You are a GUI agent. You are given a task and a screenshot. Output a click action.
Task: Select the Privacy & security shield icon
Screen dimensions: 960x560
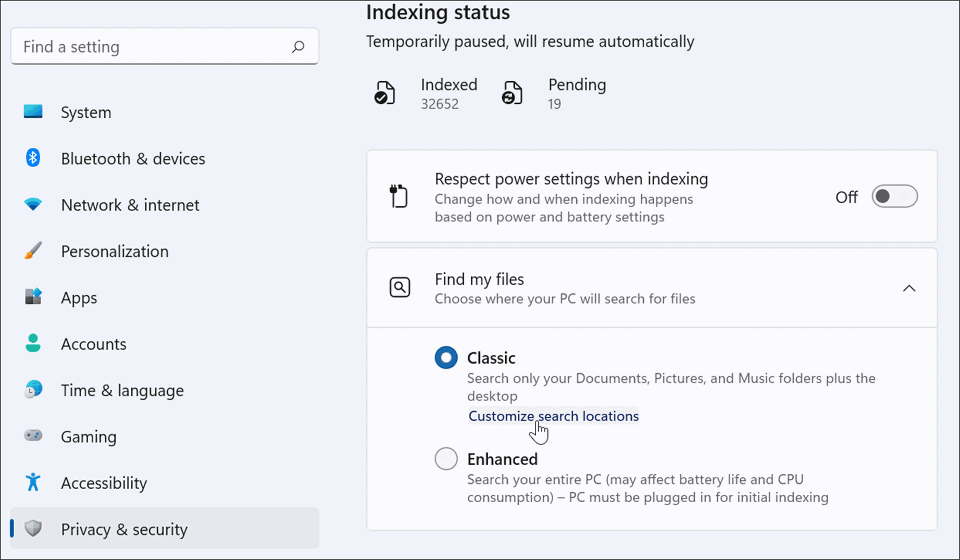coord(32,529)
